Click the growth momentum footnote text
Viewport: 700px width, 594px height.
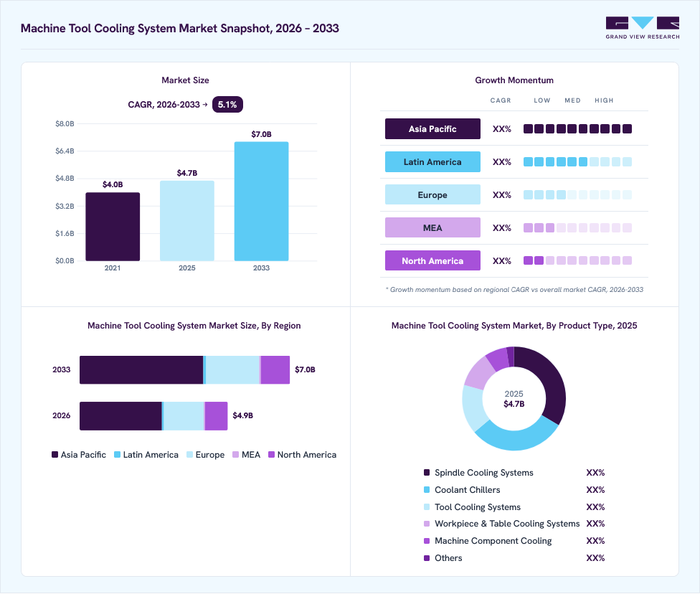(514, 289)
